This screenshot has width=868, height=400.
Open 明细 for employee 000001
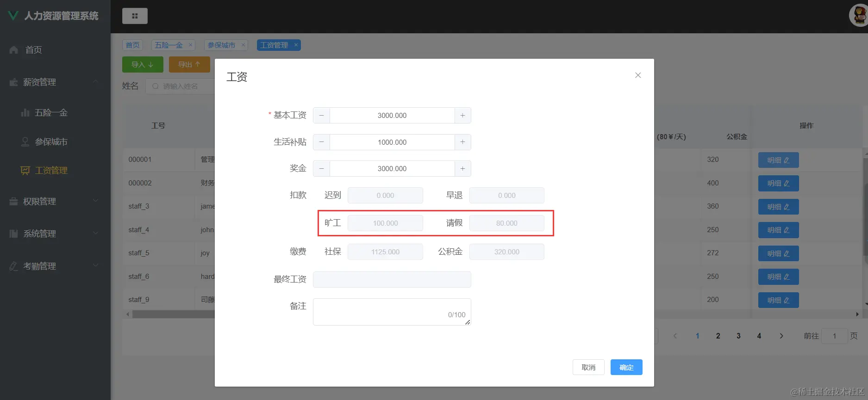coord(778,160)
